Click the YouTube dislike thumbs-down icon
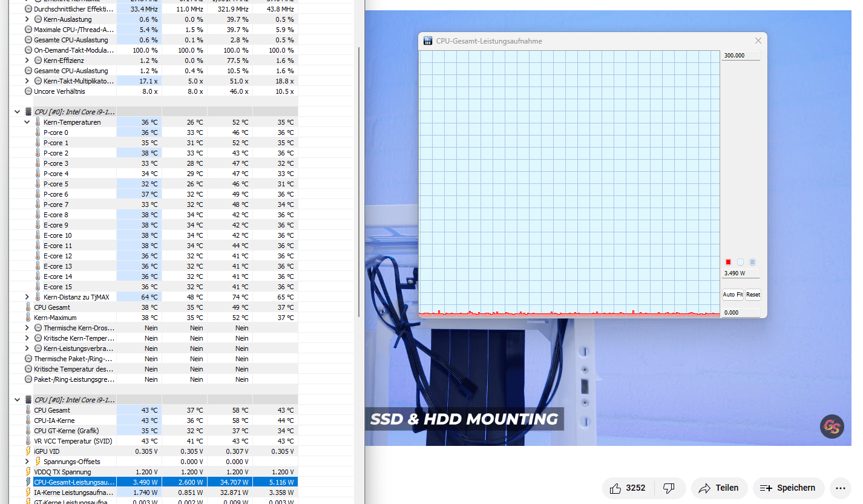Image resolution: width=863 pixels, height=504 pixels. tap(669, 488)
